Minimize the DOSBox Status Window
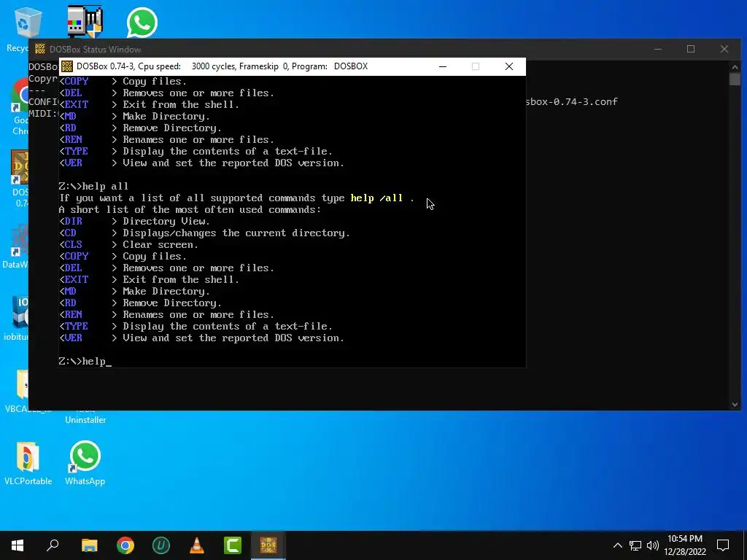The height and width of the screenshot is (560, 747). click(658, 49)
